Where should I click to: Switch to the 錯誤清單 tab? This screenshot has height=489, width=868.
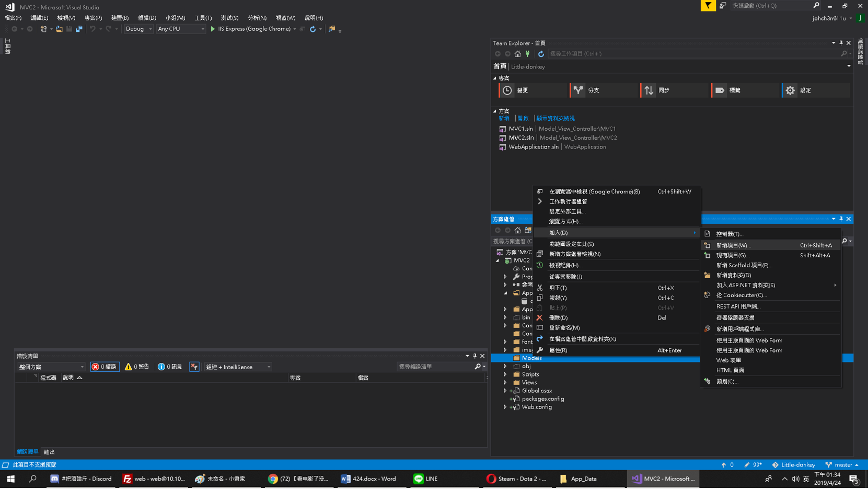pos(28,452)
